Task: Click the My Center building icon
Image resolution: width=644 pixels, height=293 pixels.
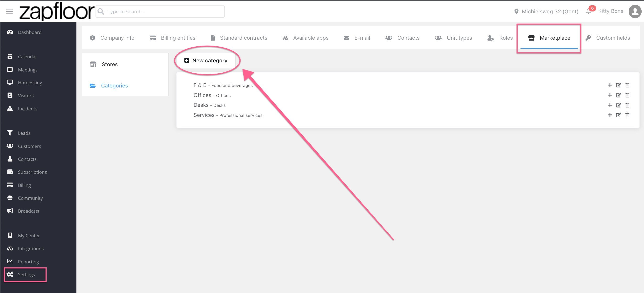Action: [10, 235]
